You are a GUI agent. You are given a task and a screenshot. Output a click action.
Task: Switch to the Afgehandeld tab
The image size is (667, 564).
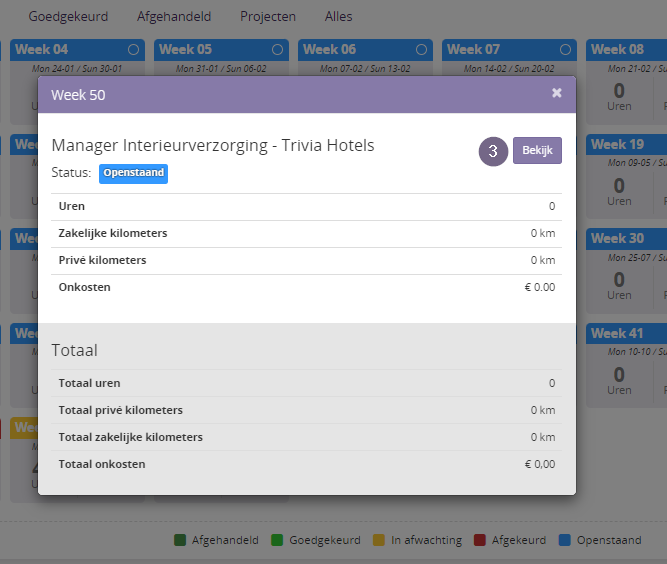pos(174,16)
